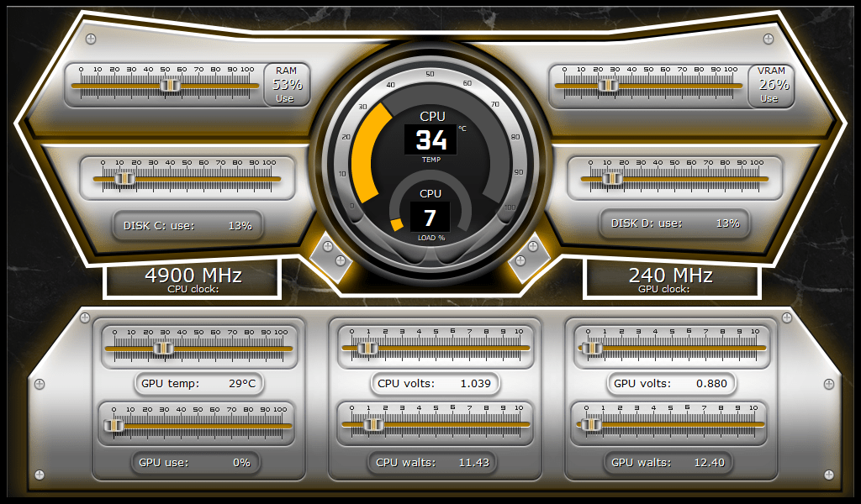
Task: Click the CPU watts slider handle
Action: tap(373, 424)
